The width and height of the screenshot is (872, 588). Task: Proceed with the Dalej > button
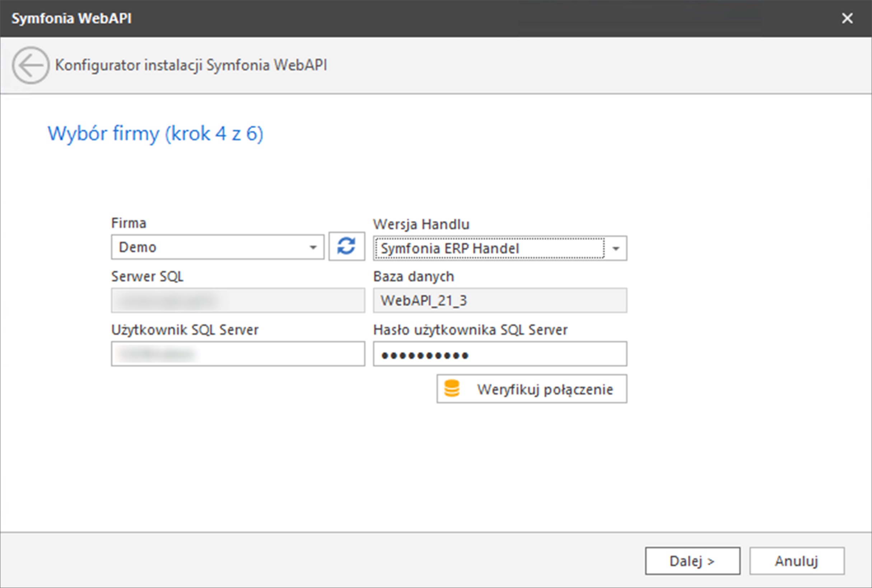coord(692,561)
